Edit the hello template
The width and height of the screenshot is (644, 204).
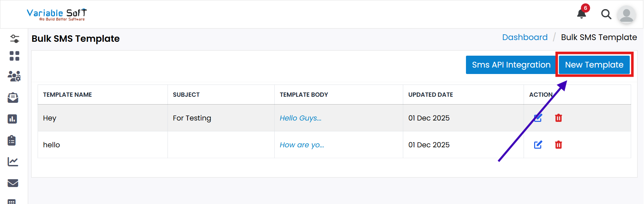[538, 145]
